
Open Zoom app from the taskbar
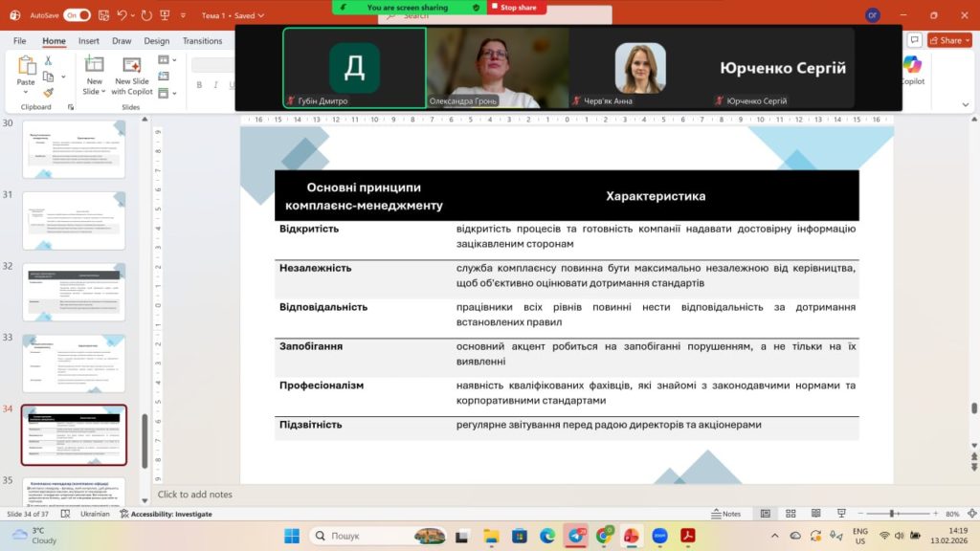[659, 536]
